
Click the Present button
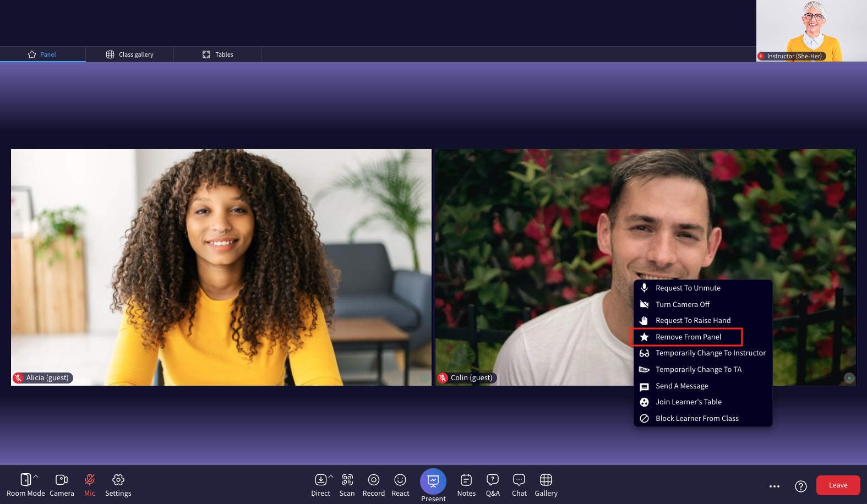[x=433, y=485]
